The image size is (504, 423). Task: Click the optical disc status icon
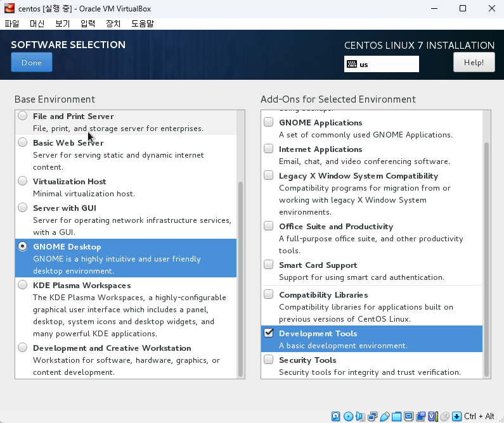(x=348, y=416)
